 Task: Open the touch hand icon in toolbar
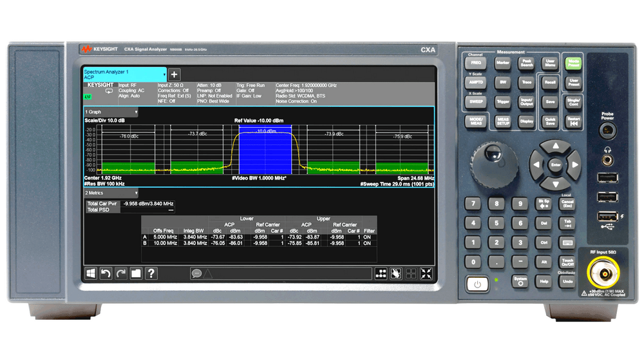point(396,273)
